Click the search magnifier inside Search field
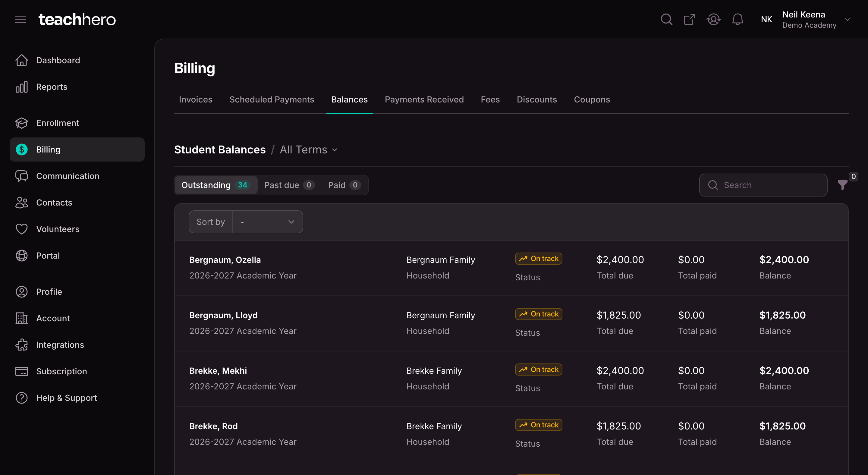The image size is (868, 475). click(713, 185)
